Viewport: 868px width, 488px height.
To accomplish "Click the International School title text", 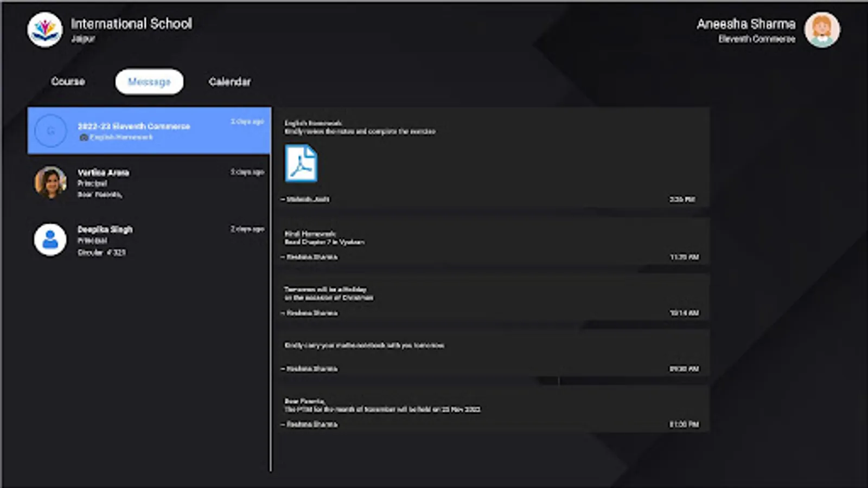I will click(x=131, y=23).
